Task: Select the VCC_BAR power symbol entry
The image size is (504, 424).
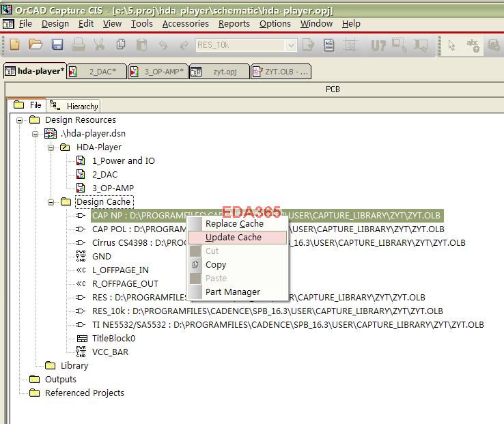Action: (x=110, y=352)
